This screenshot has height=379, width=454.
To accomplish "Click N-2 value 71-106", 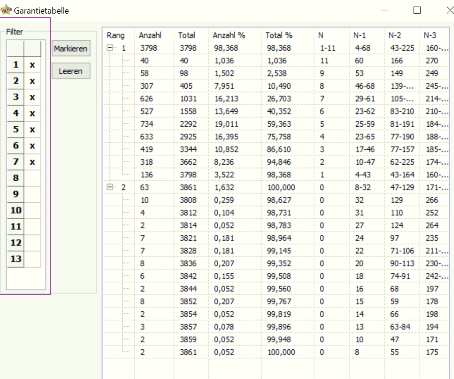I will 402,251.
